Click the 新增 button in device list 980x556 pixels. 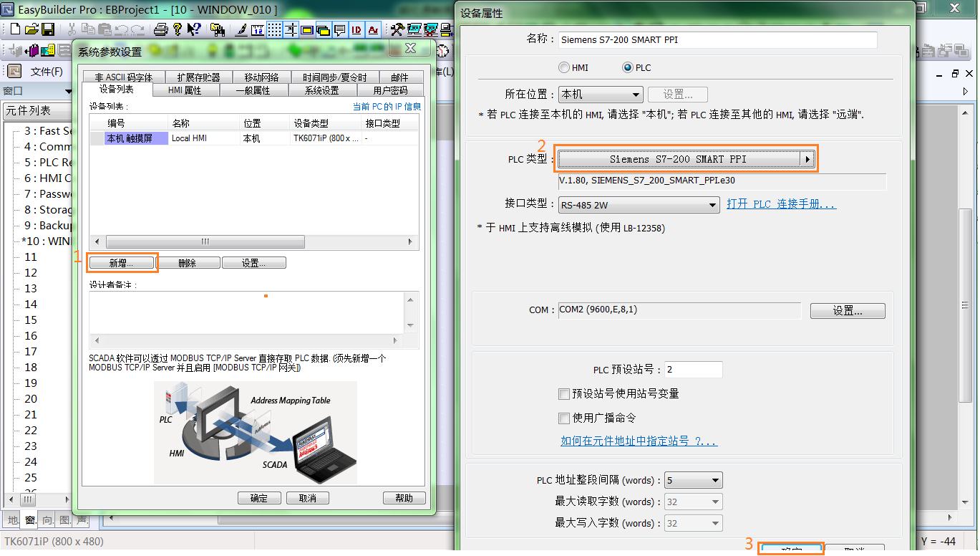point(121,263)
